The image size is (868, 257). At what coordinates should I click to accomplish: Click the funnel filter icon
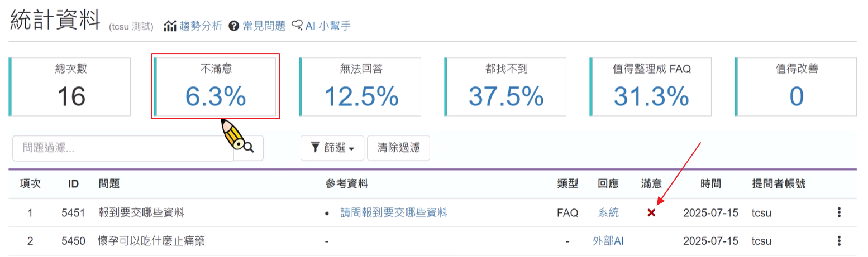pos(316,148)
